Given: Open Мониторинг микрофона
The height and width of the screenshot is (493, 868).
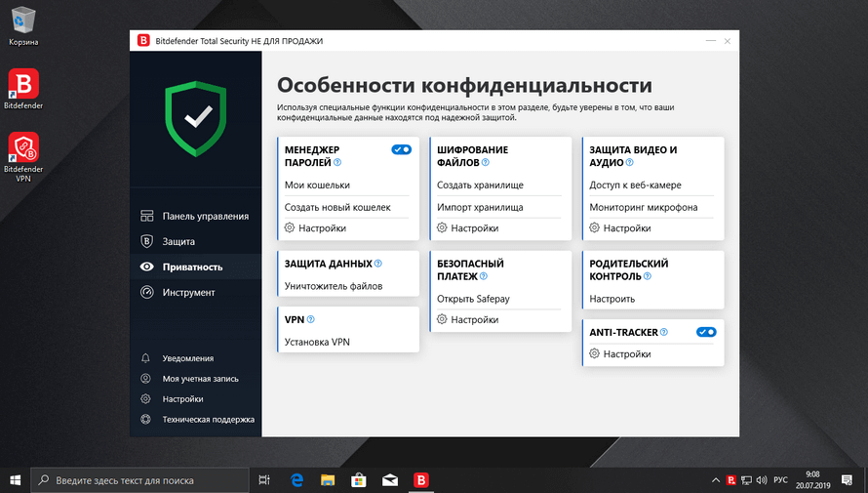Looking at the screenshot, I should [644, 207].
